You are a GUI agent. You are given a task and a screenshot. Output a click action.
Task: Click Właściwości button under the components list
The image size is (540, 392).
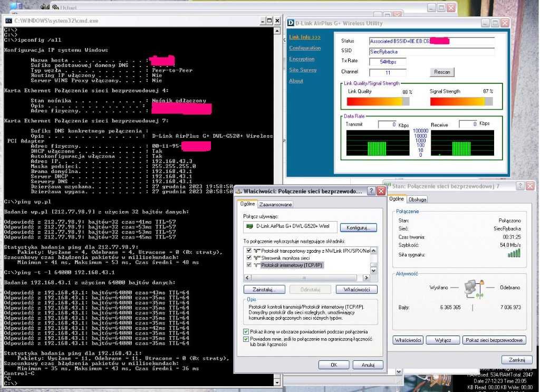click(356, 289)
